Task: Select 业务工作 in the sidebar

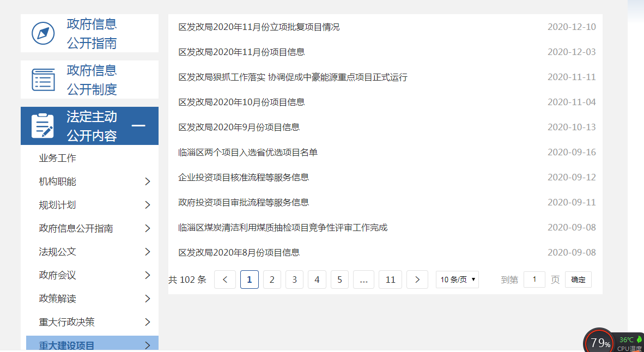Action: [x=58, y=158]
